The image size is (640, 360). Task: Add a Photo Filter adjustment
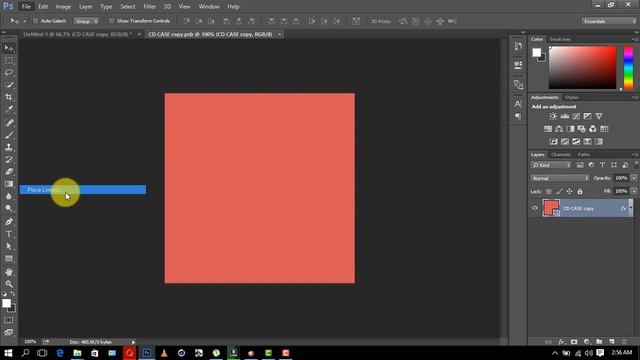click(582, 129)
